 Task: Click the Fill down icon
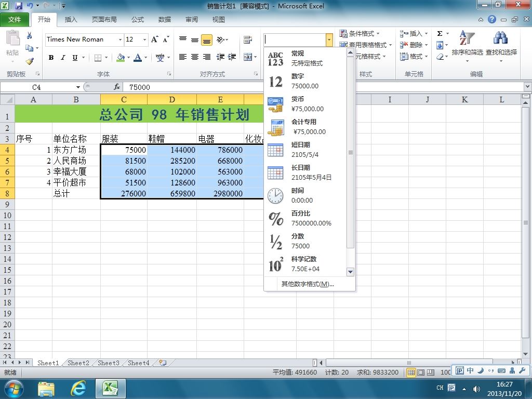[x=440, y=45]
